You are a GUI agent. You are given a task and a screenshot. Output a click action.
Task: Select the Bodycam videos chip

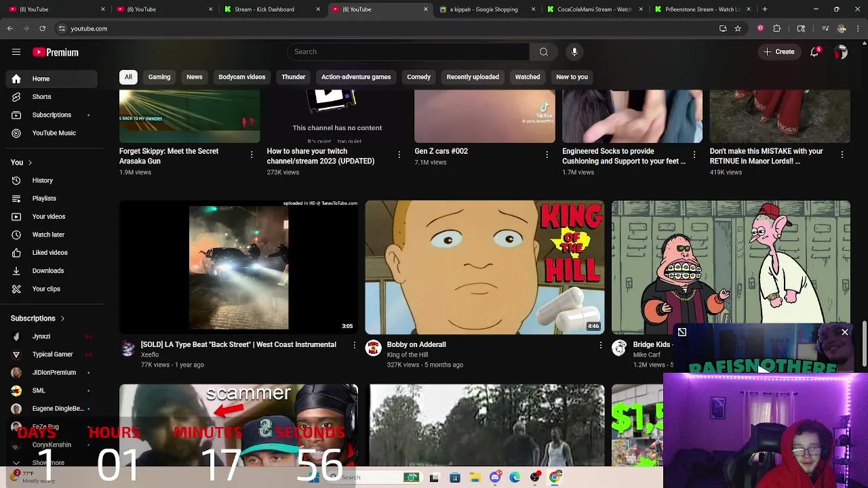click(x=242, y=77)
